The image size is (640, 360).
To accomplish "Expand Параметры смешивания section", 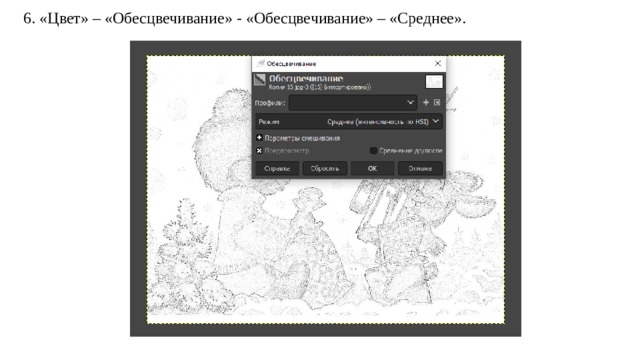I will (259, 138).
